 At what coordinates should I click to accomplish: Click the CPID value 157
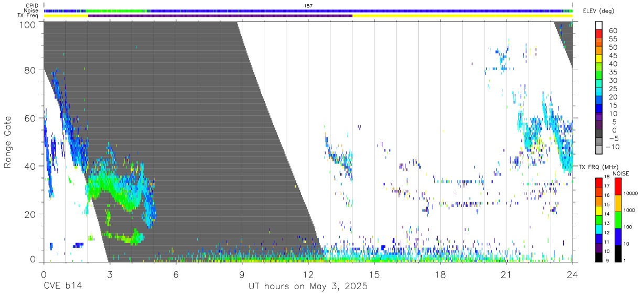308,6
